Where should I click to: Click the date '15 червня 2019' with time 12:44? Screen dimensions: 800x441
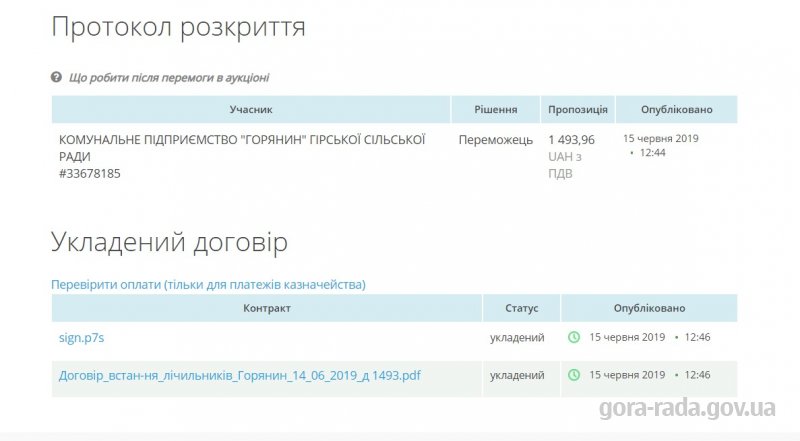pos(661,145)
